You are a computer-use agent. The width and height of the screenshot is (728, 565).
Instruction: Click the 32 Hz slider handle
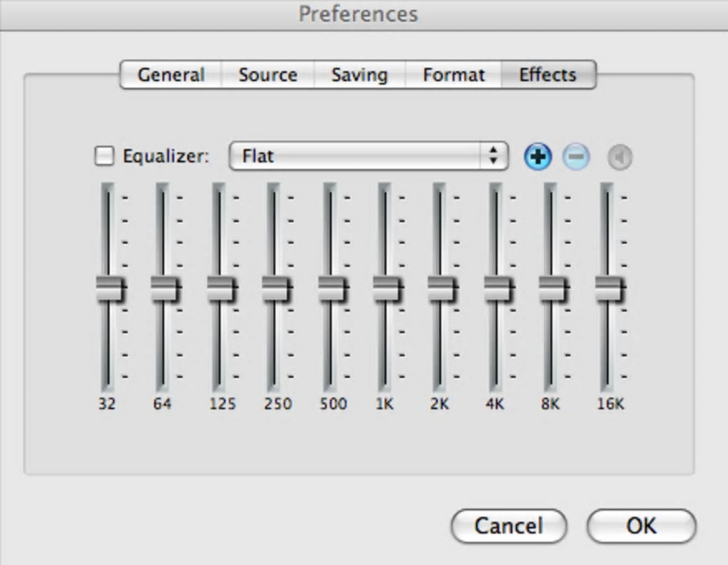(x=109, y=290)
